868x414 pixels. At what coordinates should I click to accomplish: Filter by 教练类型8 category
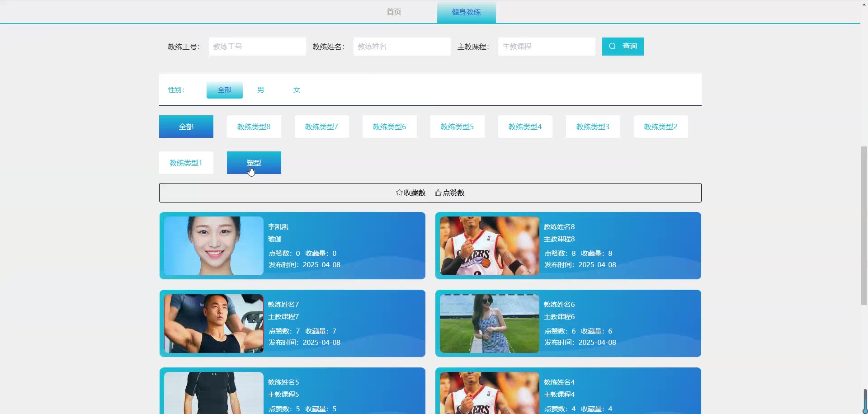[x=254, y=127]
